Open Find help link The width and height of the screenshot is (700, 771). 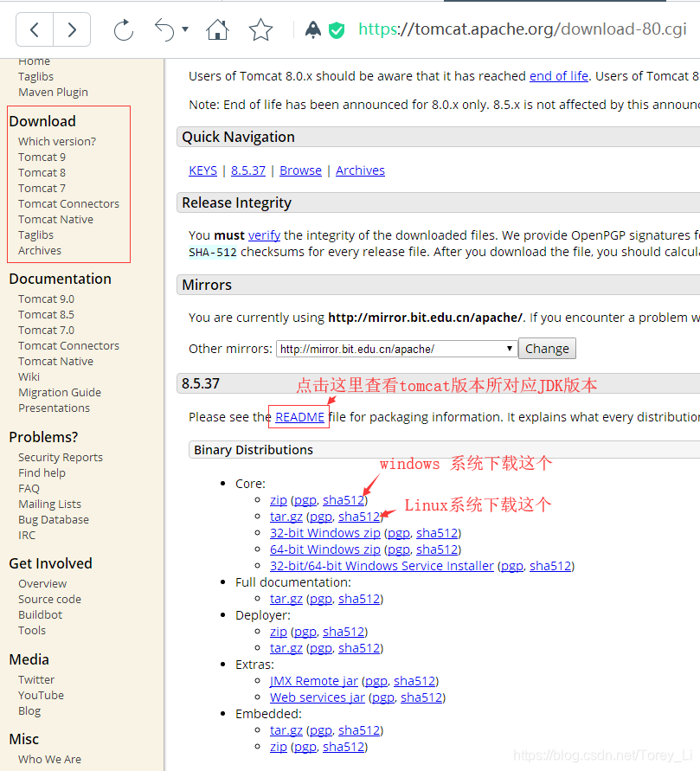(x=42, y=473)
